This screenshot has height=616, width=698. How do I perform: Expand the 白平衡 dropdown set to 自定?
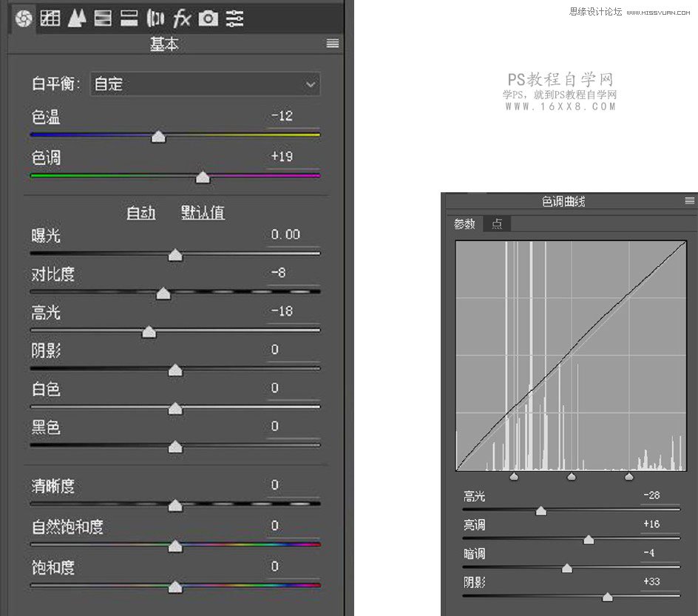[x=206, y=84]
